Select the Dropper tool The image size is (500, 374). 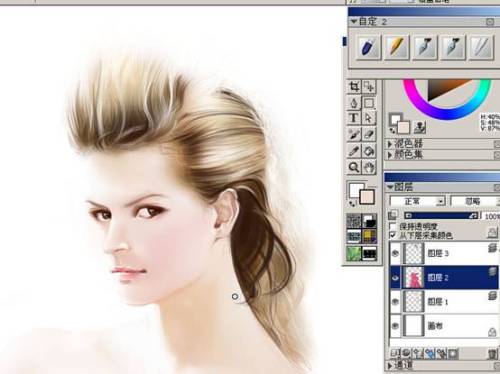(x=354, y=151)
